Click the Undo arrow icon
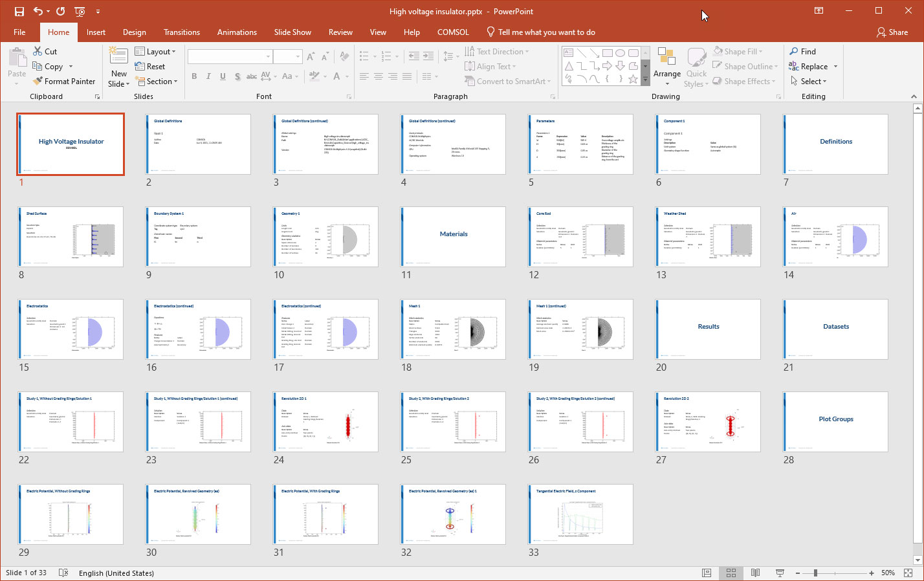 pyautogui.click(x=38, y=12)
